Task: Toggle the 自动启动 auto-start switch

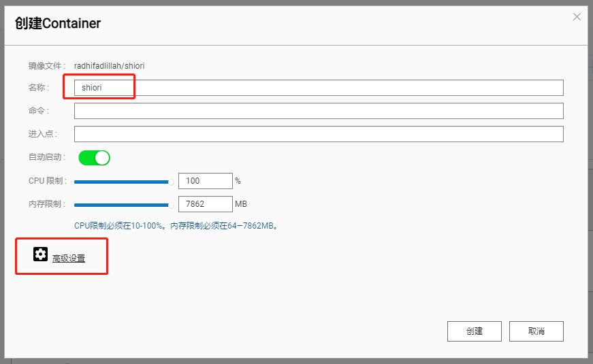Action: (94, 158)
